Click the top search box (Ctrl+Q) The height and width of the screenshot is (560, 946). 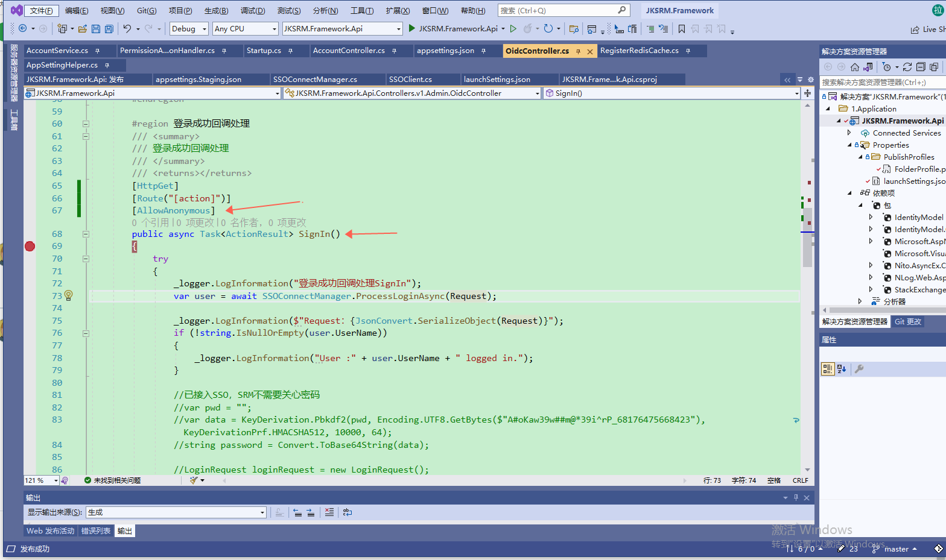coord(563,10)
